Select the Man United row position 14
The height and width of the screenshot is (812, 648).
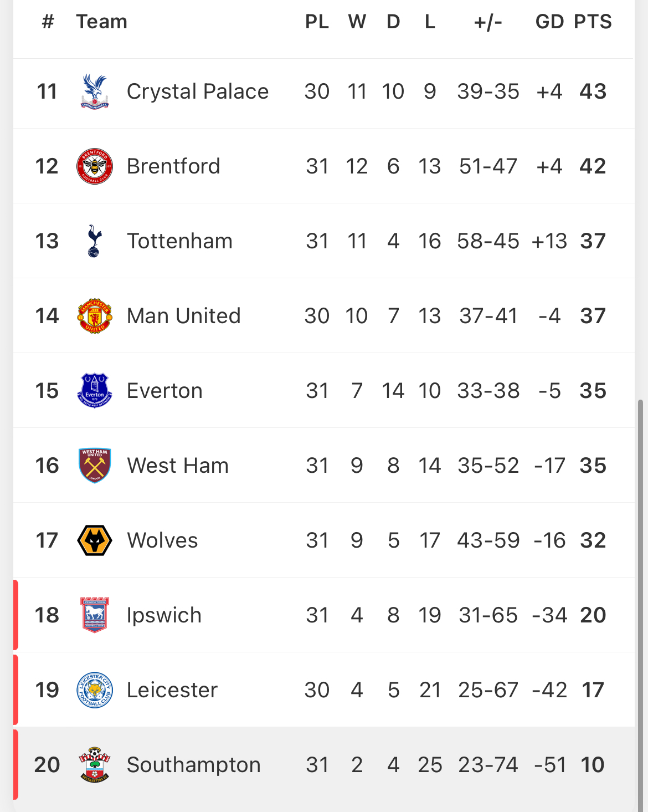pos(47,316)
